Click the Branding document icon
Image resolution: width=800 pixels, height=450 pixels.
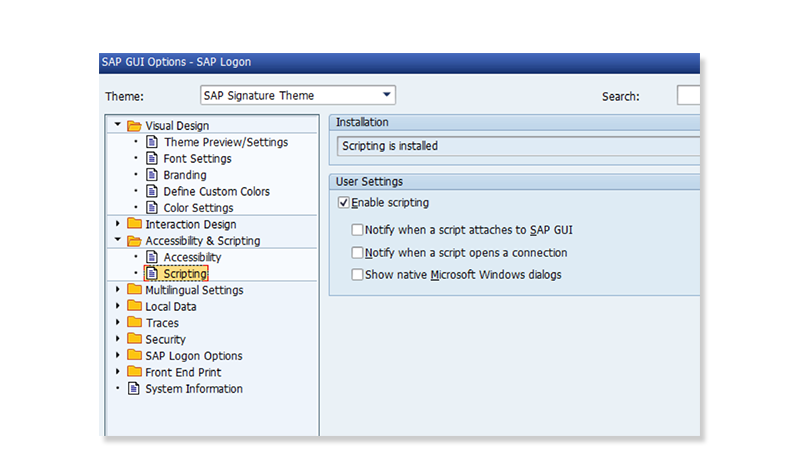152,174
